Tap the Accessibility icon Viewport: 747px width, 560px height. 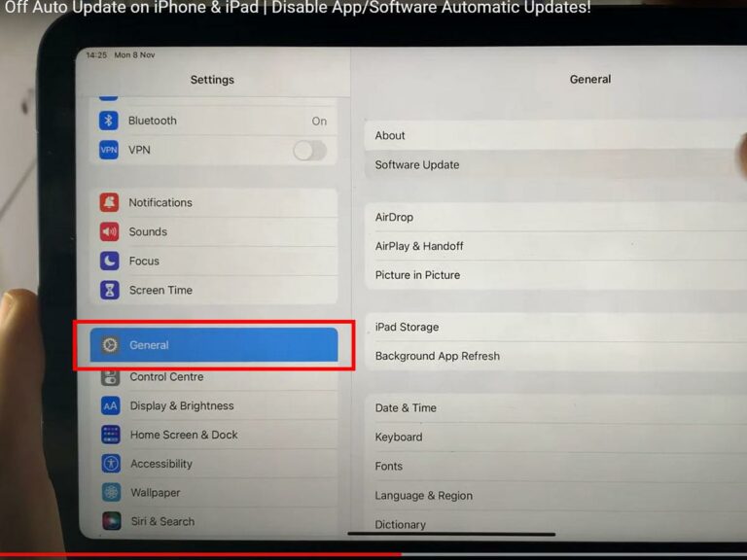[x=111, y=464]
